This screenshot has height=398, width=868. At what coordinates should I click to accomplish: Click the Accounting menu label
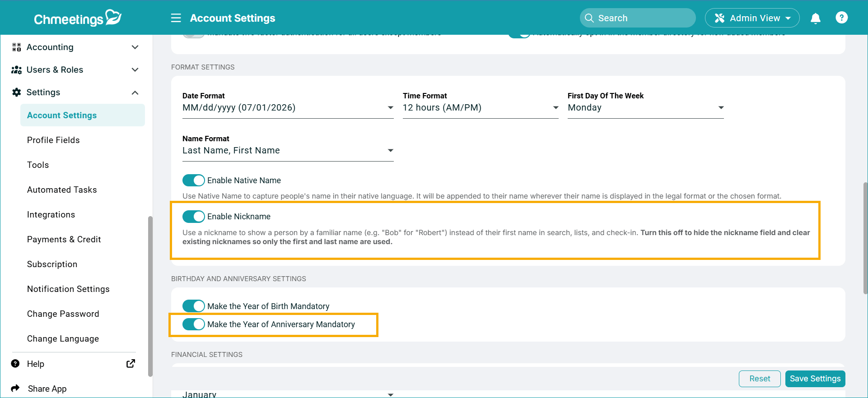point(50,47)
